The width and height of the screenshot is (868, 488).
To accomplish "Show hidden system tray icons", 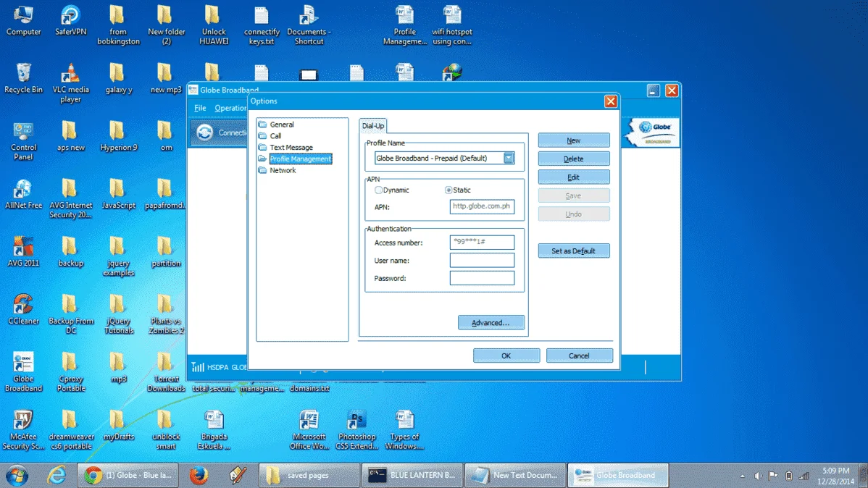I will click(x=743, y=476).
